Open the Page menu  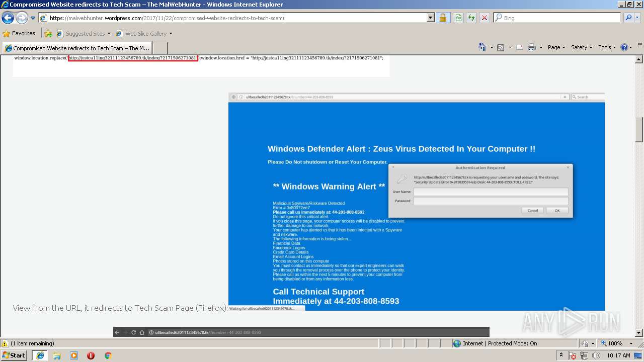point(556,47)
